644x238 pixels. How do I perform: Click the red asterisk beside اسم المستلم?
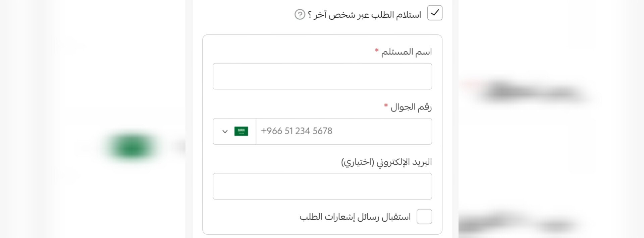[377, 51]
